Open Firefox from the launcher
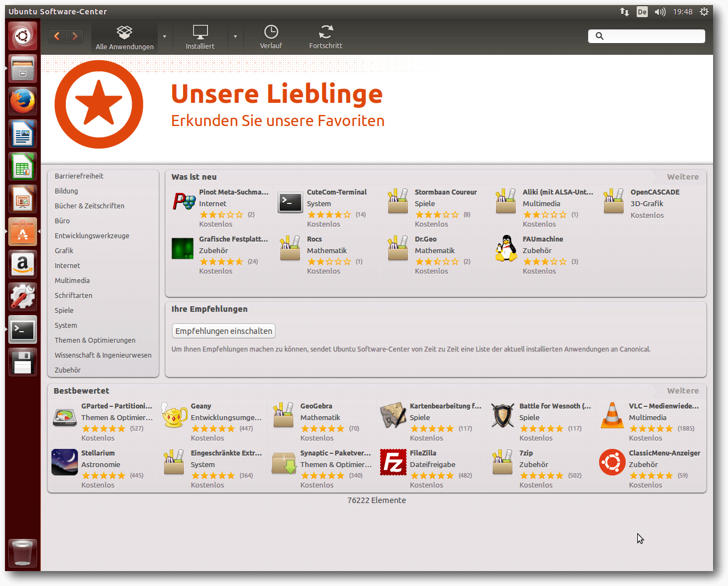Screen dimensions: 728x586 point(23,101)
